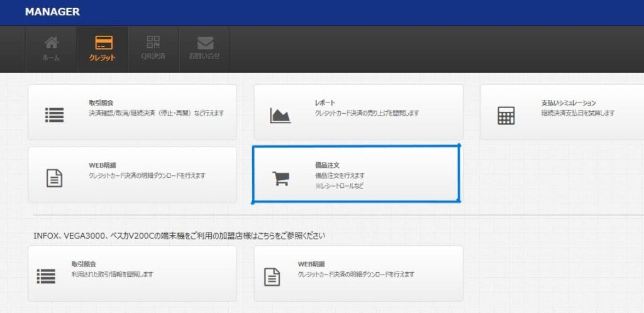Click the MANAGER logo in header

[52, 12]
